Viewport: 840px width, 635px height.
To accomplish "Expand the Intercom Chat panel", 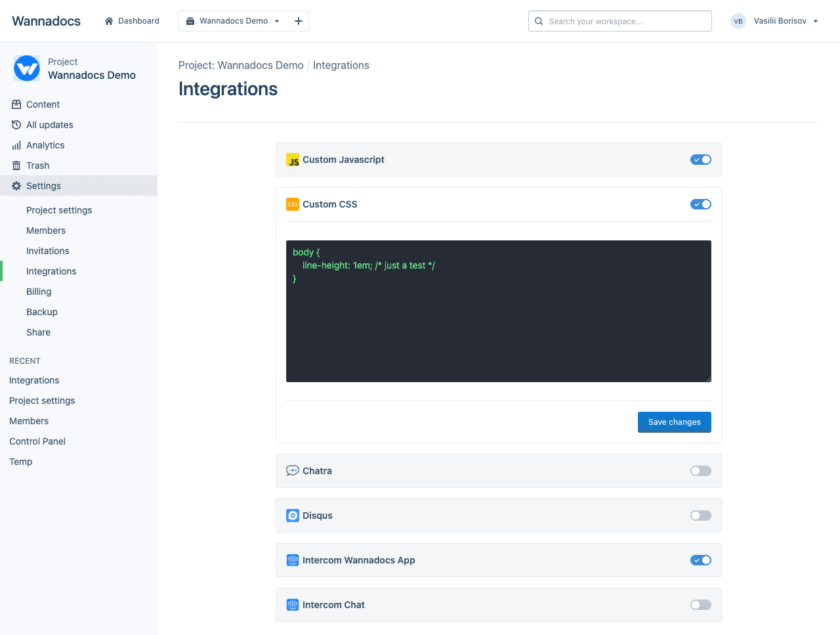I will (x=499, y=605).
